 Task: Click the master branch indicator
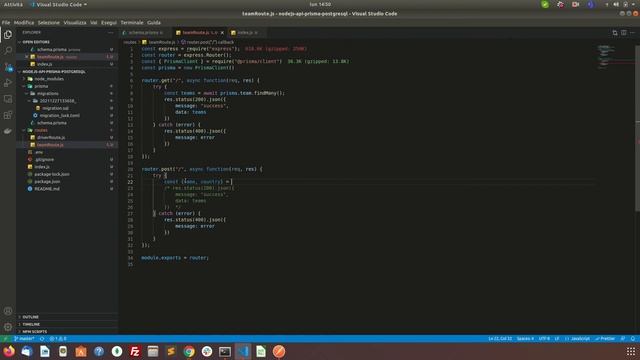24,339
